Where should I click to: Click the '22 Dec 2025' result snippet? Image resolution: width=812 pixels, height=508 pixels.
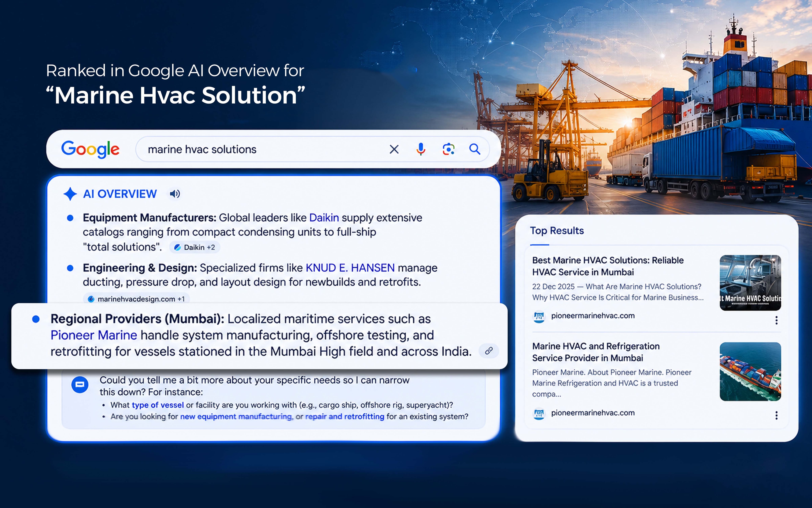click(618, 292)
